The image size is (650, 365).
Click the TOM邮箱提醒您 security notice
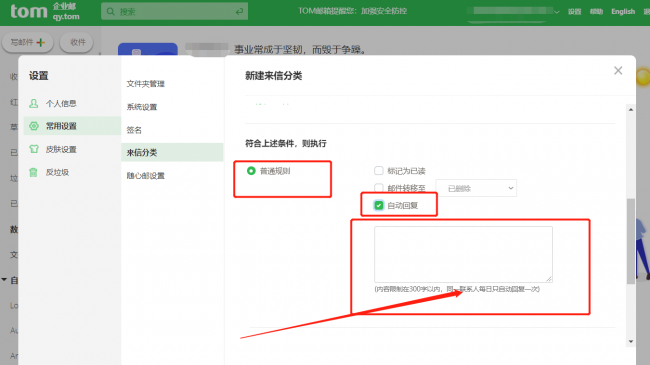(352, 11)
